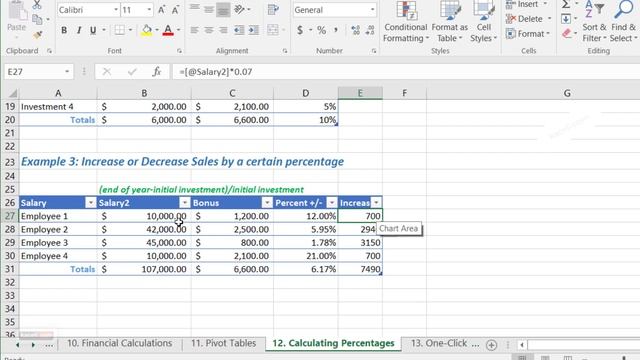The width and height of the screenshot is (640, 360).
Task: Apply the red Font Color
Action: pos(168,30)
